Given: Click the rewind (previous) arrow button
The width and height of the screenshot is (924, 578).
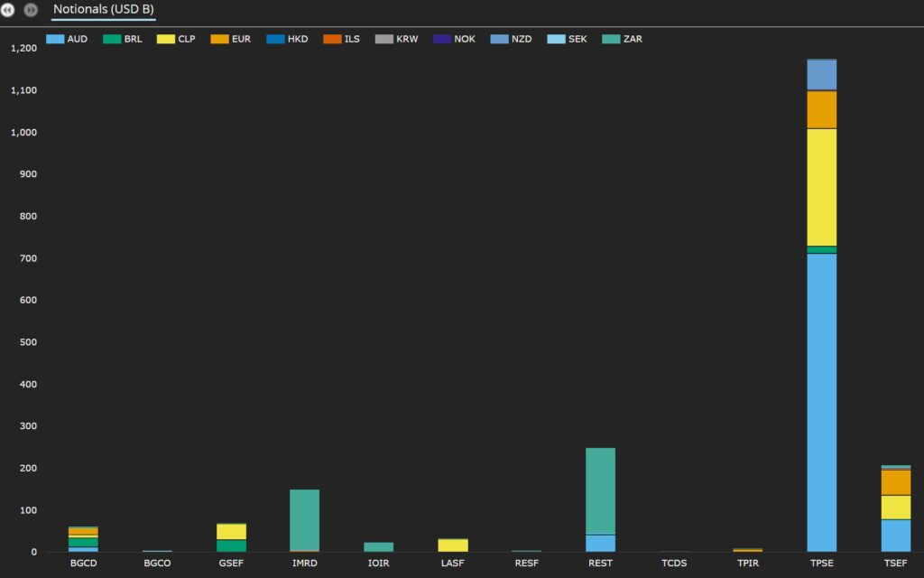Looking at the screenshot, I should [7, 10].
